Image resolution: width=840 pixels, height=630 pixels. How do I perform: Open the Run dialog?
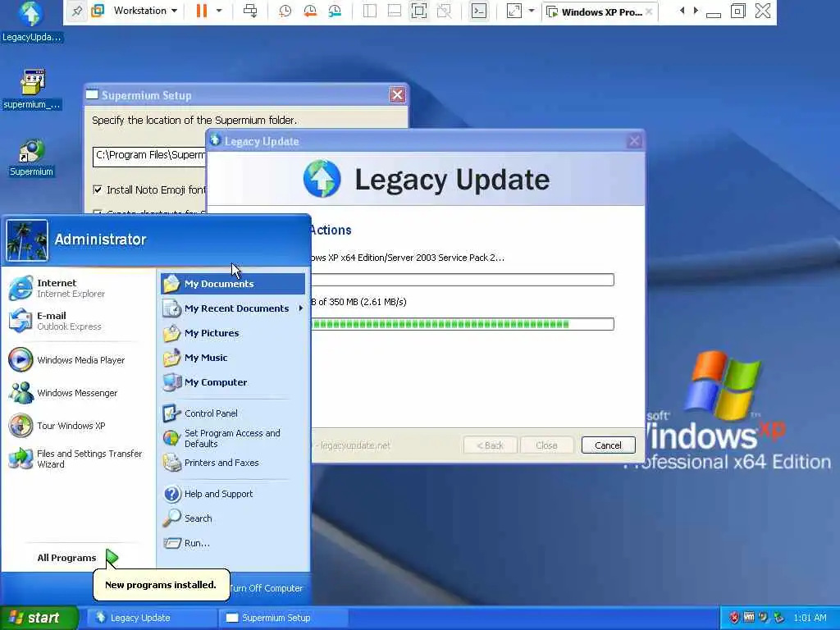pos(232,543)
